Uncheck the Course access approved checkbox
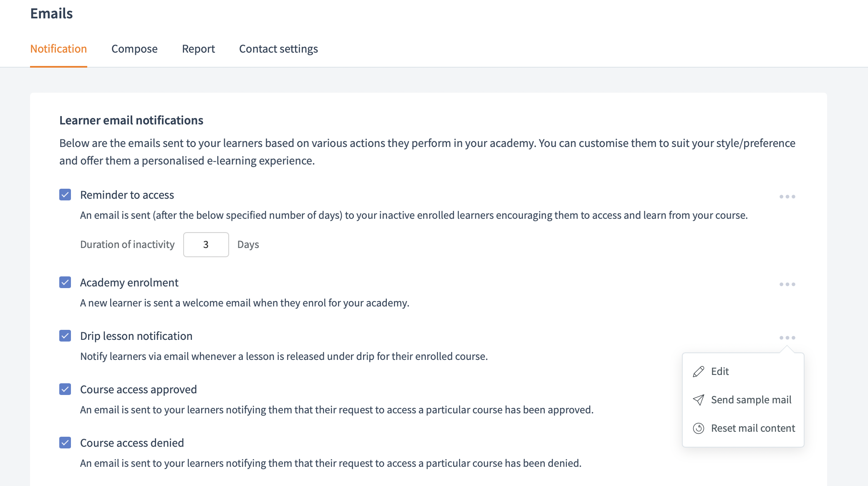 (x=65, y=390)
